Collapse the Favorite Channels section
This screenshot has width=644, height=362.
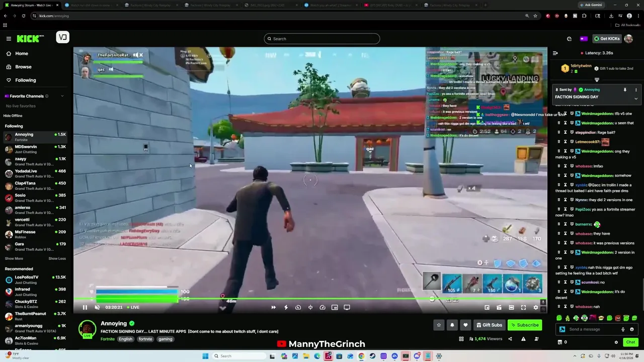[62, 96]
